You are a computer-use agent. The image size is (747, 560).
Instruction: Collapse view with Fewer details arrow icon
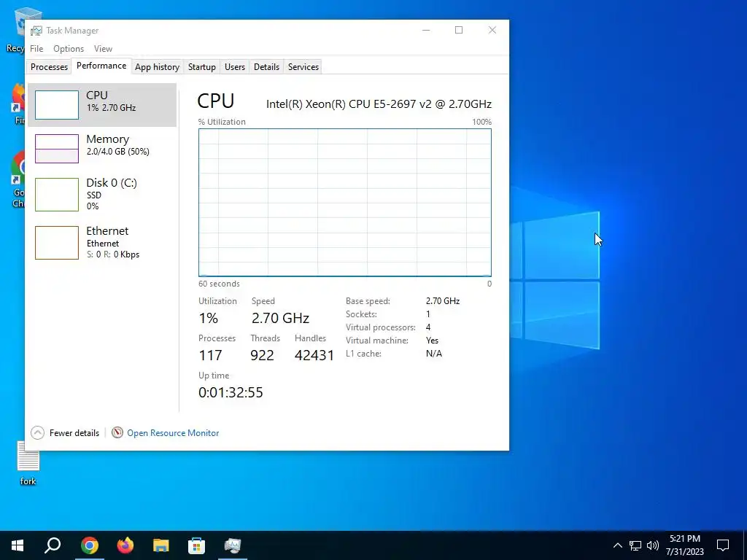(38, 432)
